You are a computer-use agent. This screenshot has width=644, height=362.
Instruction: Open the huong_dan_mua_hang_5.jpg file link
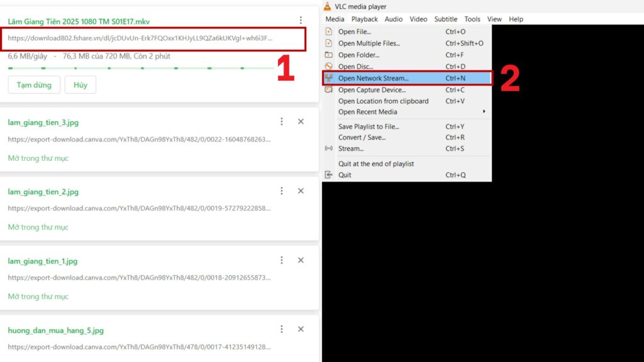[56, 331]
